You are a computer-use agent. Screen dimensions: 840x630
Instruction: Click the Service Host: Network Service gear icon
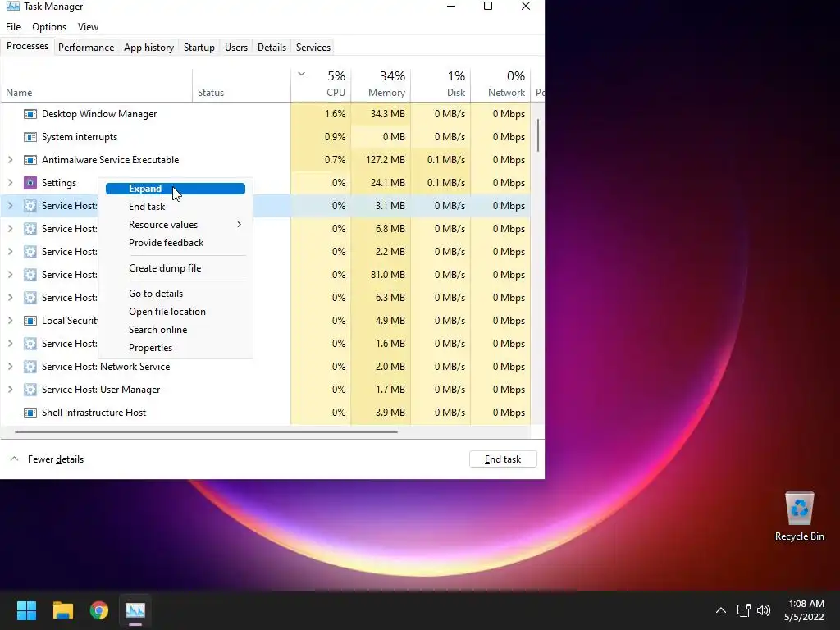30,367
